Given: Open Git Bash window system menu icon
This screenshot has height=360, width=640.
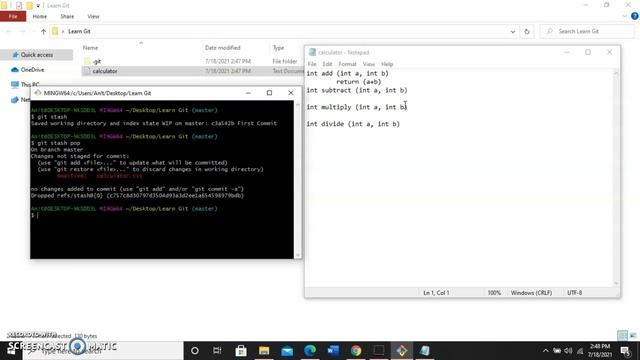Looking at the screenshot, I should coord(38,93).
